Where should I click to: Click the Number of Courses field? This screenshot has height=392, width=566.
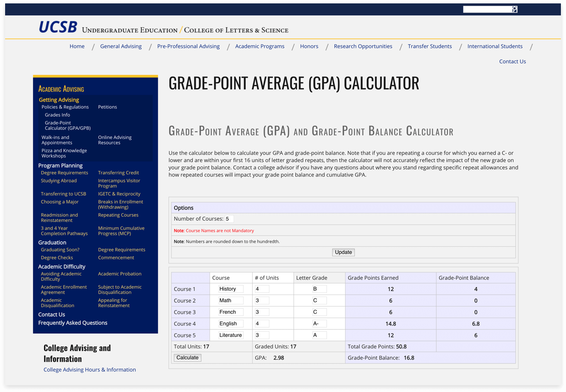point(229,219)
